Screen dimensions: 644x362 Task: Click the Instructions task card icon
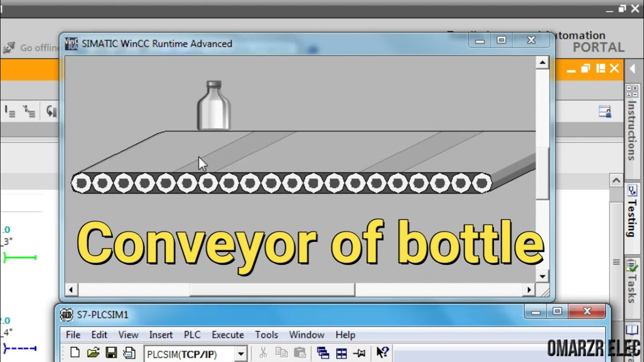[632, 92]
